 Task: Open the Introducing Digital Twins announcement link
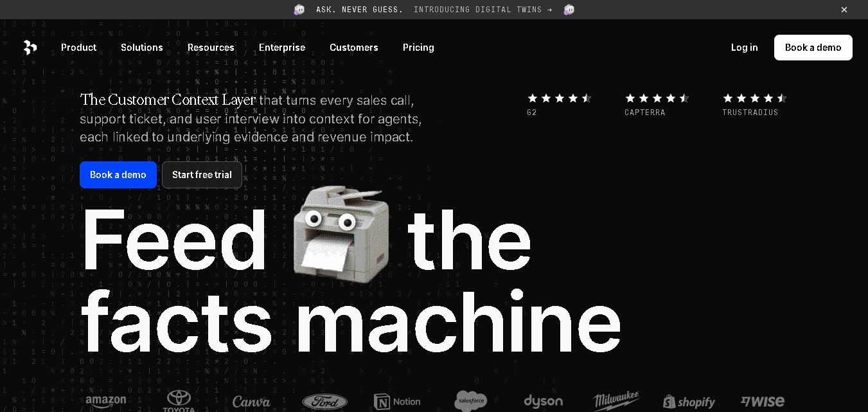(x=483, y=10)
